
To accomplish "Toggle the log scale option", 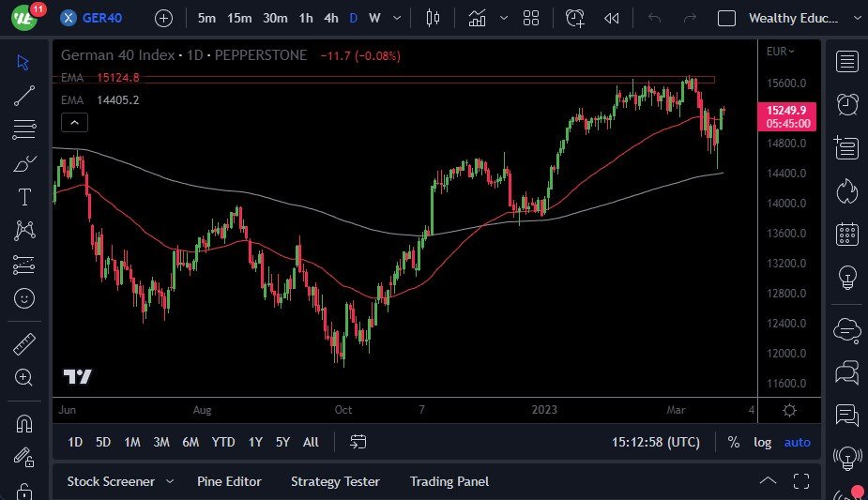I will pos(762,442).
